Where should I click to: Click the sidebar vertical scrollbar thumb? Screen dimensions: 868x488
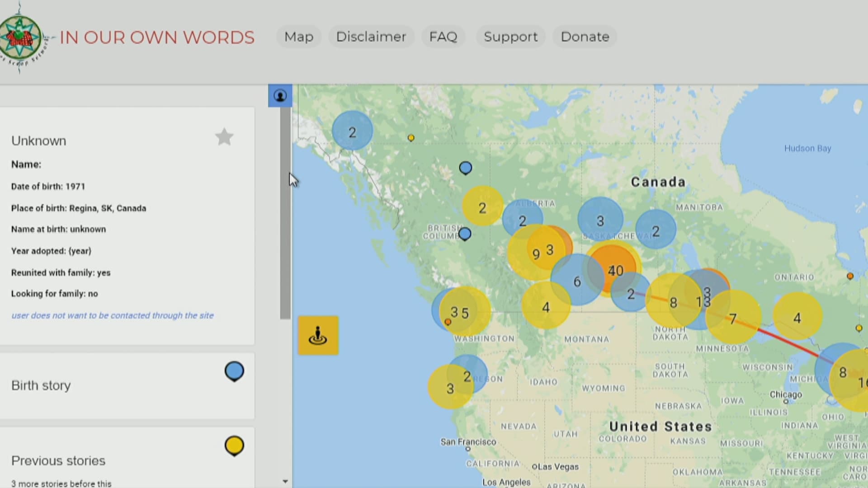tap(285, 212)
